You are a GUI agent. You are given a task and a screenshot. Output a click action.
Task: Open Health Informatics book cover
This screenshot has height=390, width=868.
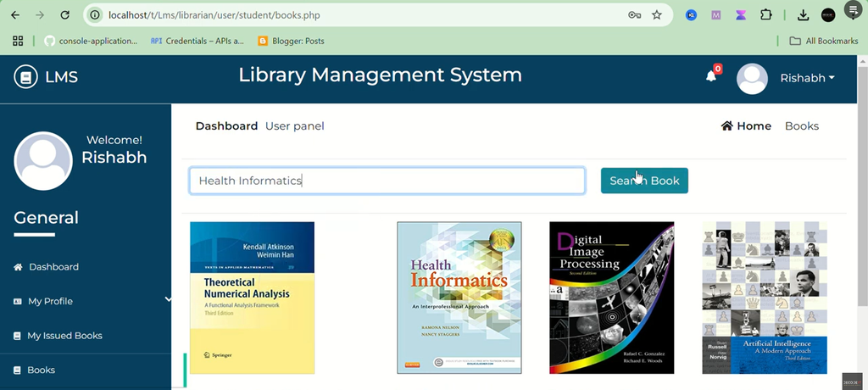pyautogui.click(x=459, y=298)
